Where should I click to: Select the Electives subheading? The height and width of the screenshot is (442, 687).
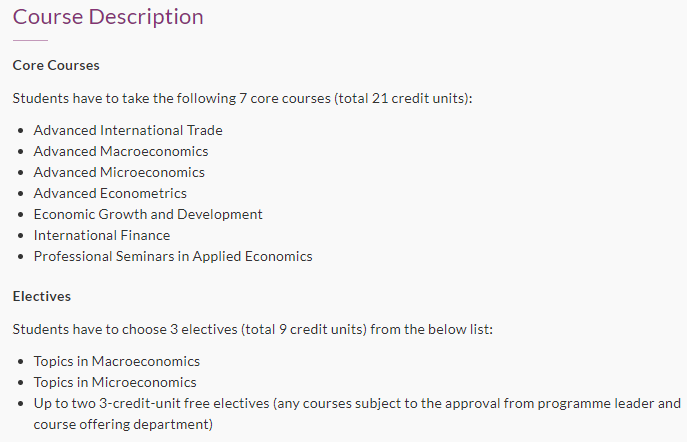[x=42, y=297]
